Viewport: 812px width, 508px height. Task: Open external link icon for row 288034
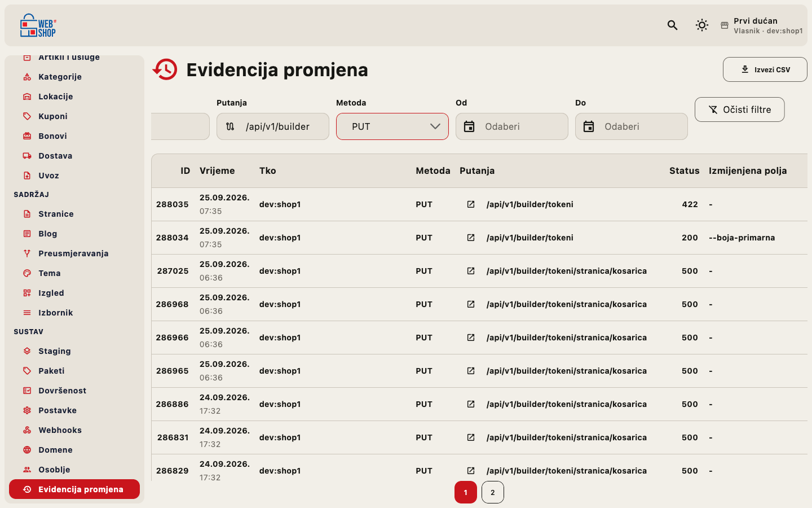471,238
